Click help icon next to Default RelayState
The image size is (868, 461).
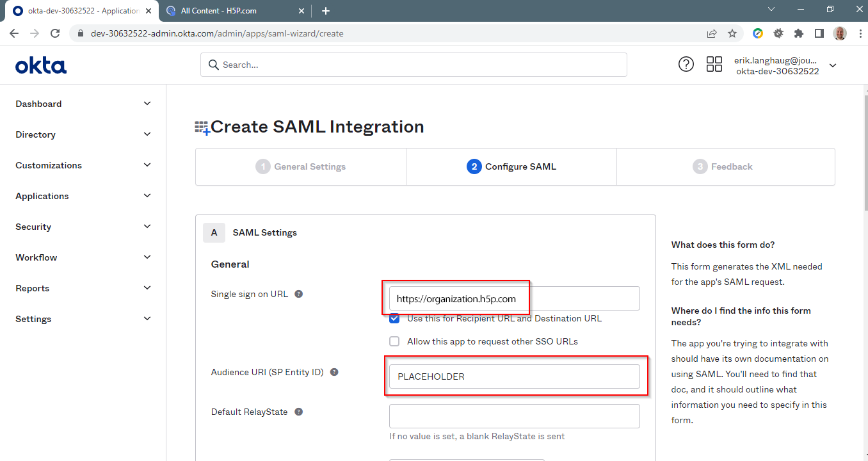pos(298,412)
